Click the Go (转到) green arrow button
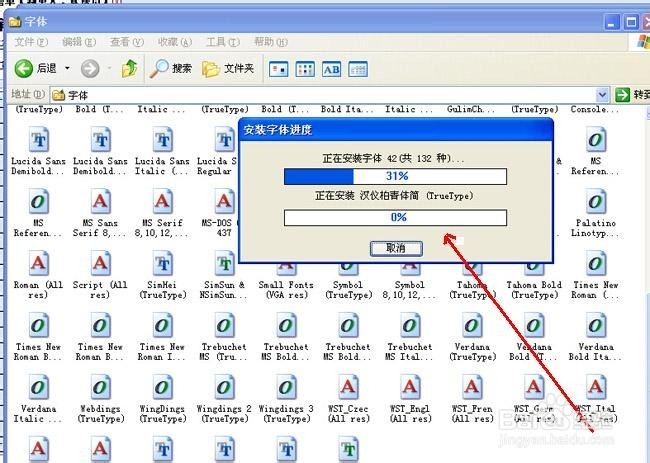 point(622,95)
